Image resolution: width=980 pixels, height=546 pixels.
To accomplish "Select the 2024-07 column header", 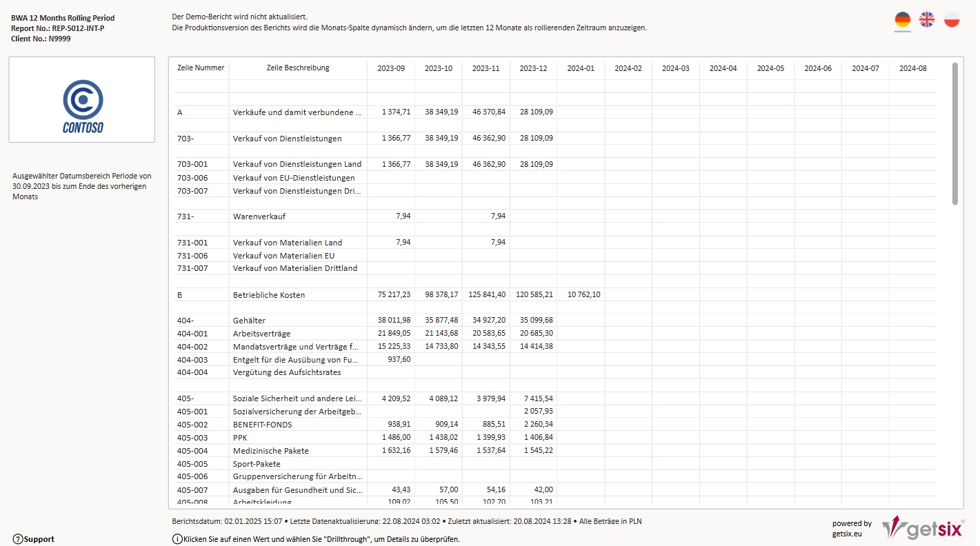I will (866, 68).
